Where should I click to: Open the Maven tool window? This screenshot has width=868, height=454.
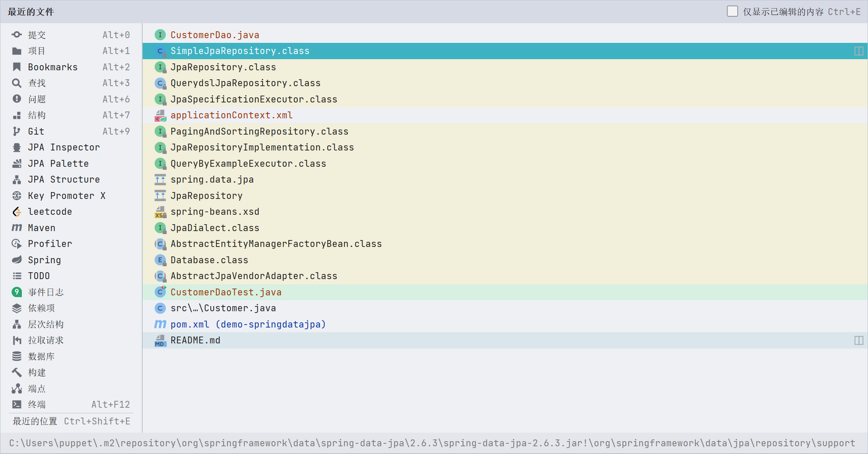(x=42, y=228)
